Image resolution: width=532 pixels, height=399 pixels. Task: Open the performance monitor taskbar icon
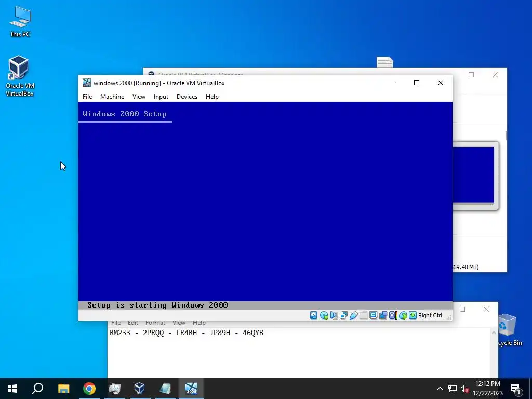coord(115,389)
